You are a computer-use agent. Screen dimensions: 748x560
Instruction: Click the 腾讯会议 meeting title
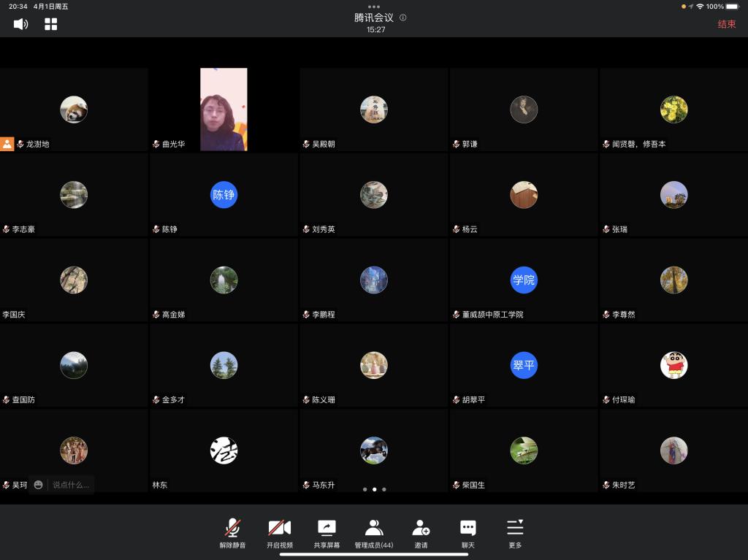374,18
